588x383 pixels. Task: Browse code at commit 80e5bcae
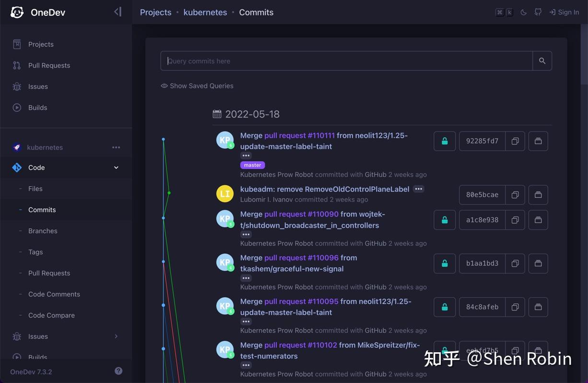538,195
